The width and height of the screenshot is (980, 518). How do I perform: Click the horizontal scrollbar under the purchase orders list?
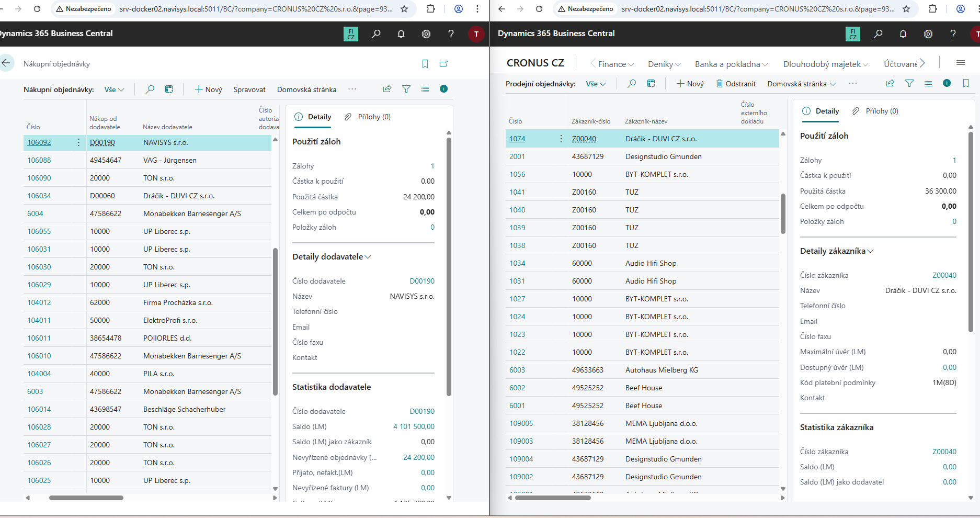[x=86, y=498]
